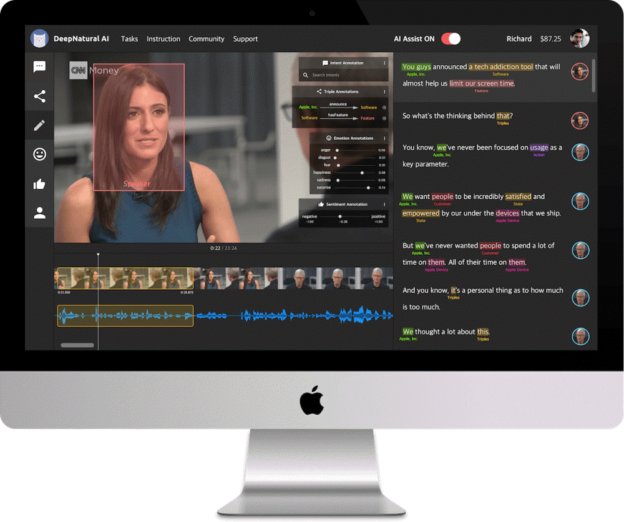Open Sentiment Annotation panel three-dot menu
This screenshot has width=624, height=522.
pos(384,203)
